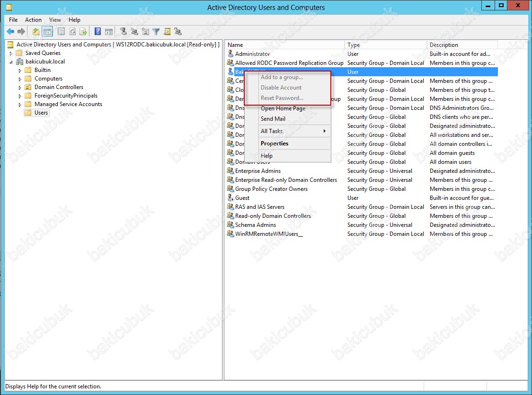Click the Saved Queries folder icon

[x=19, y=53]
